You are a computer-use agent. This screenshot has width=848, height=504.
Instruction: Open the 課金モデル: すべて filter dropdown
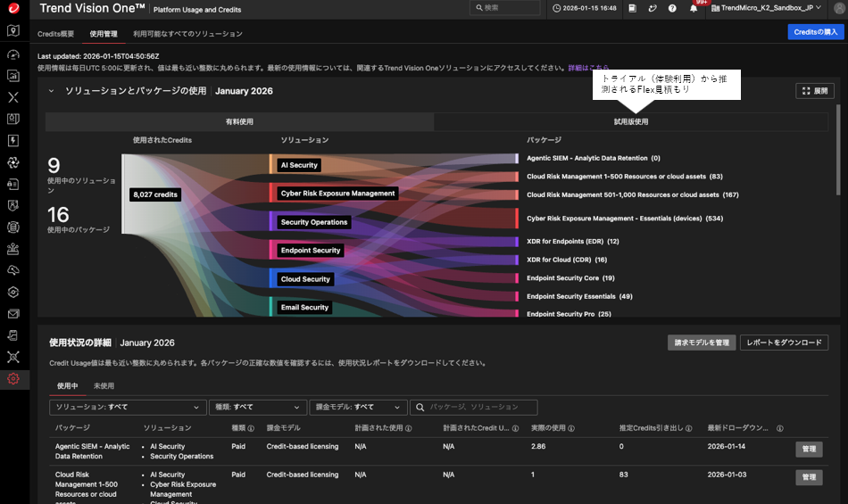[358, 407]
